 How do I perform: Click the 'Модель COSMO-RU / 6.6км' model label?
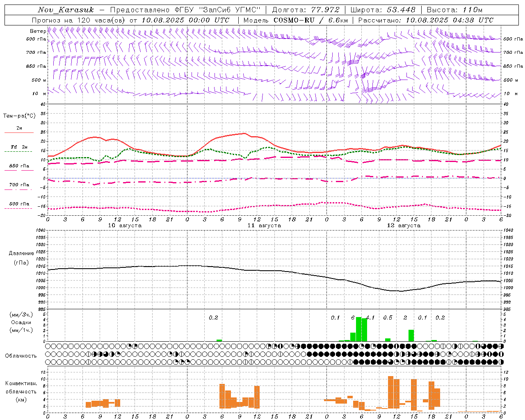point(296,20)
